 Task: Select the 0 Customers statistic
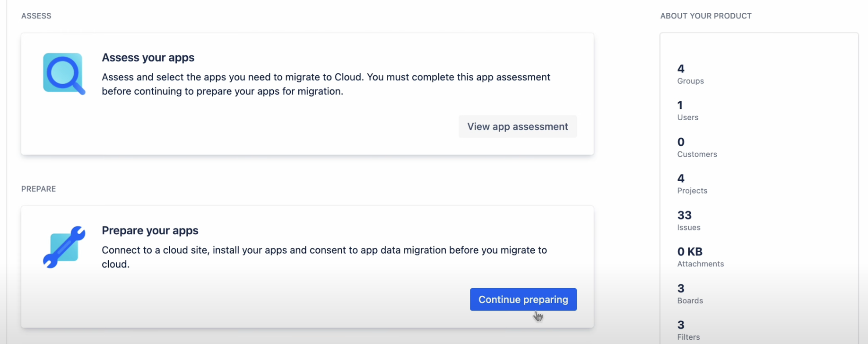coord(696,148)
